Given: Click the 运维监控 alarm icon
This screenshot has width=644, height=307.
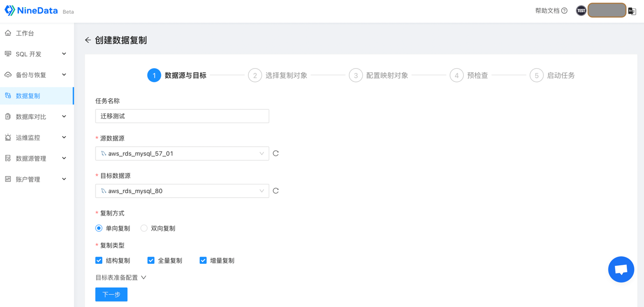Looking at the screenshot, I should coord(8,137).
